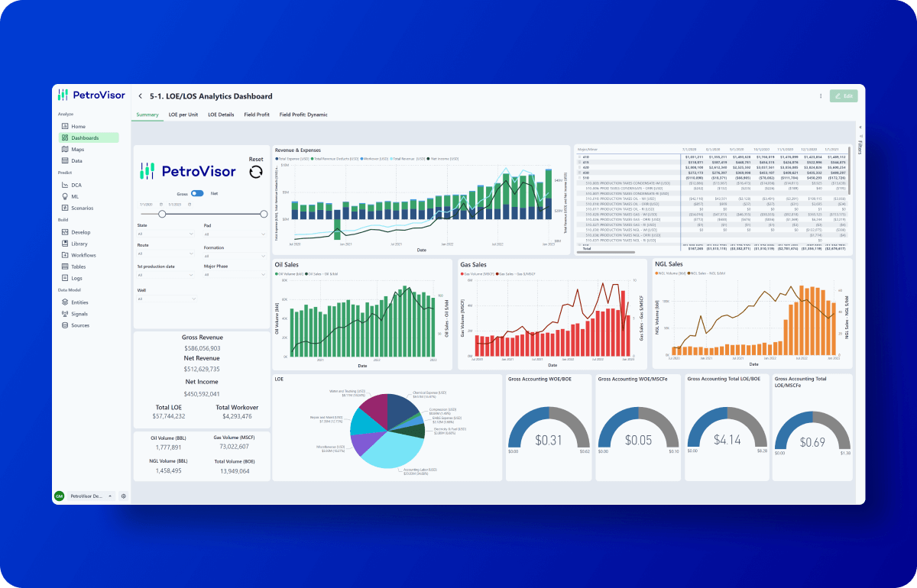917x588 pixels.
Task: Open settings gear at sidebar bottom
Action: (x=123, y=496)
